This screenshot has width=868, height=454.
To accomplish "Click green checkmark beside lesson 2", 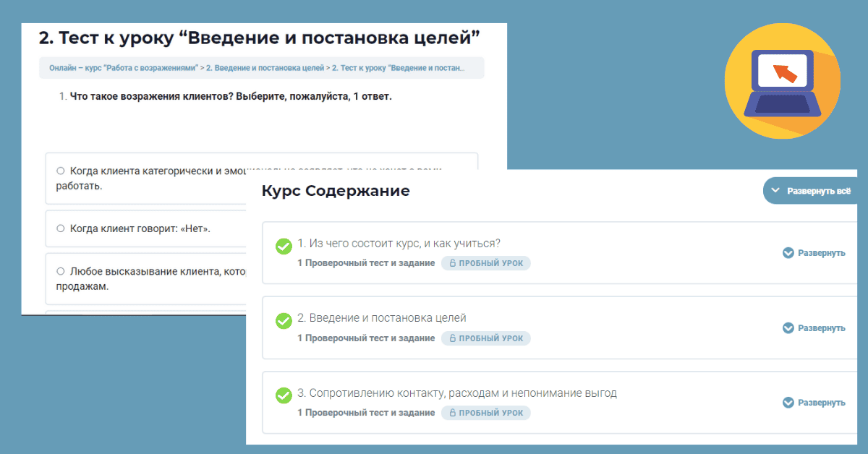I will click(284, 321).
